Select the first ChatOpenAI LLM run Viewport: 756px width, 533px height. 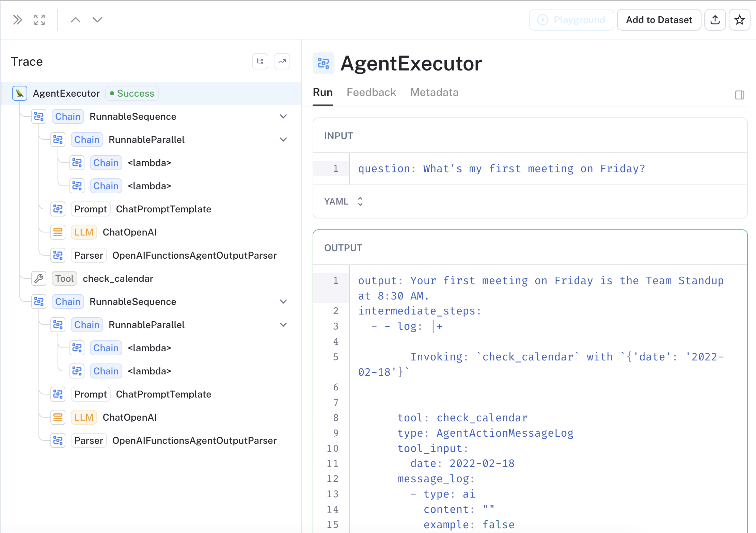point(129,232)
